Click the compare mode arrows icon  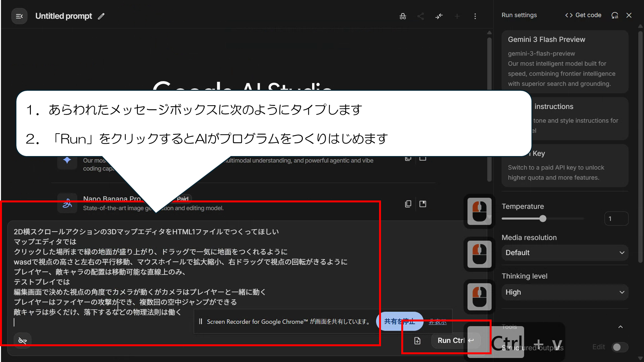click(439, 16)
